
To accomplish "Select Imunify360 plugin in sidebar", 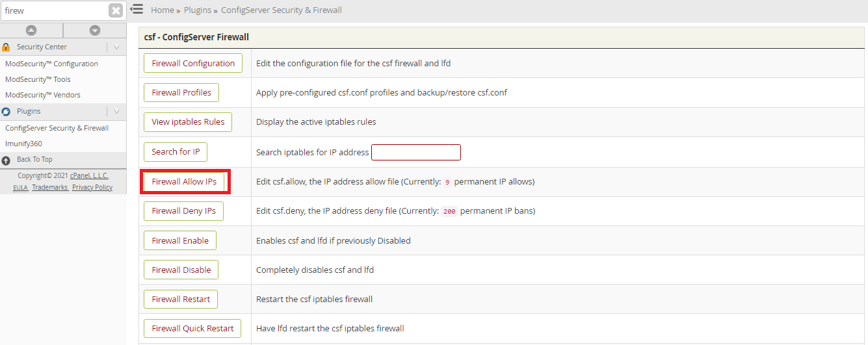I will coord(23,144).
